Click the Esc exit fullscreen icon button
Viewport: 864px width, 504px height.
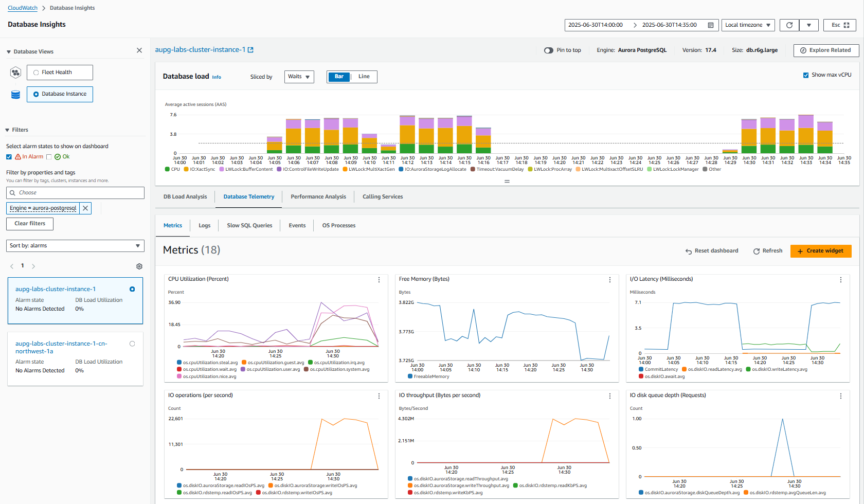pyautogui.click(x=840, y=25)
